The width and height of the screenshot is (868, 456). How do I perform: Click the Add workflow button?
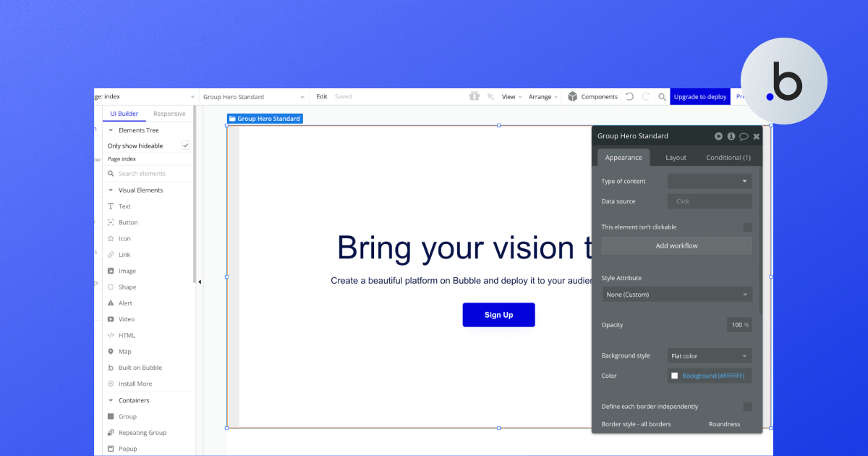(x=676, y=245)
